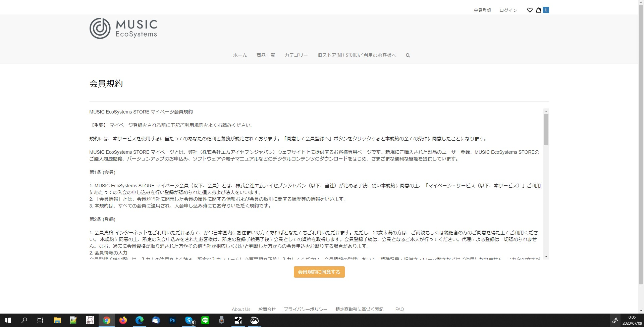Click 第2条 (登録) heading text

102,219
